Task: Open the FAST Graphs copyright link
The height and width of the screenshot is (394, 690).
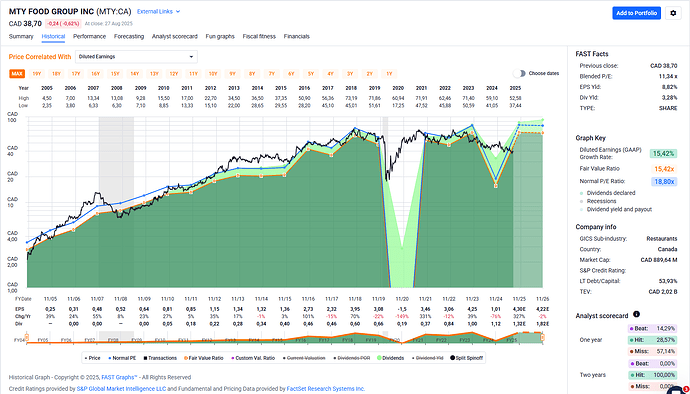Action: [119, 377]
